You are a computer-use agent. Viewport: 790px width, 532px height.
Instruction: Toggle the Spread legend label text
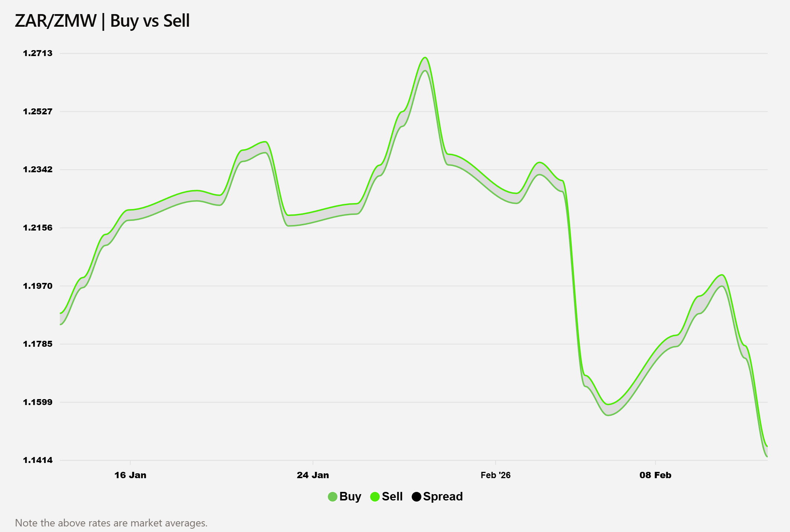443,497
